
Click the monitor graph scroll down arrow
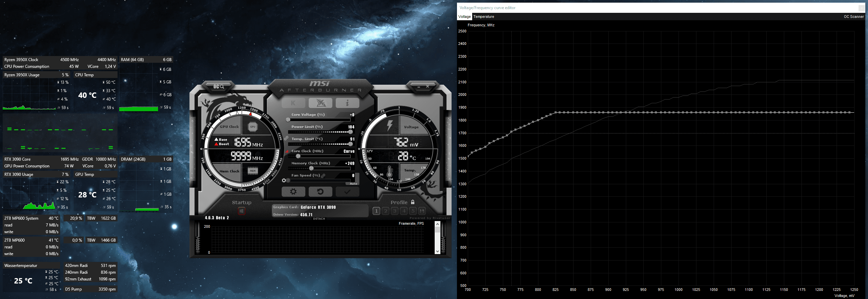click(438, 251)
